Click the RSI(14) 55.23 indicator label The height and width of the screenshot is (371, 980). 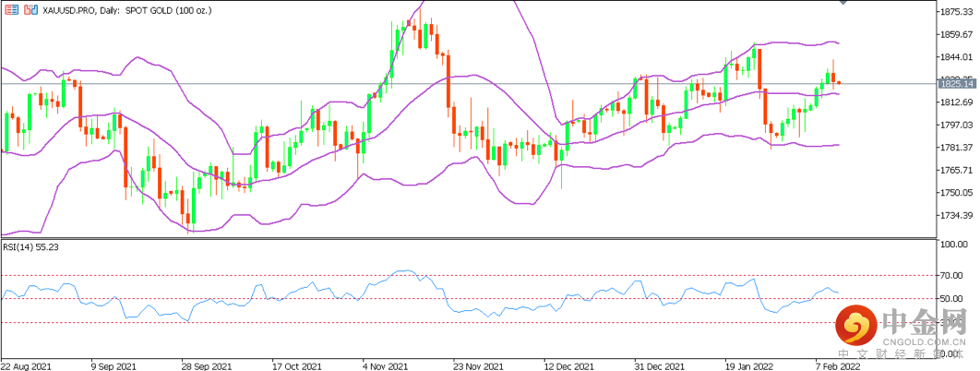pyautogui.click(x=30, y=247)
